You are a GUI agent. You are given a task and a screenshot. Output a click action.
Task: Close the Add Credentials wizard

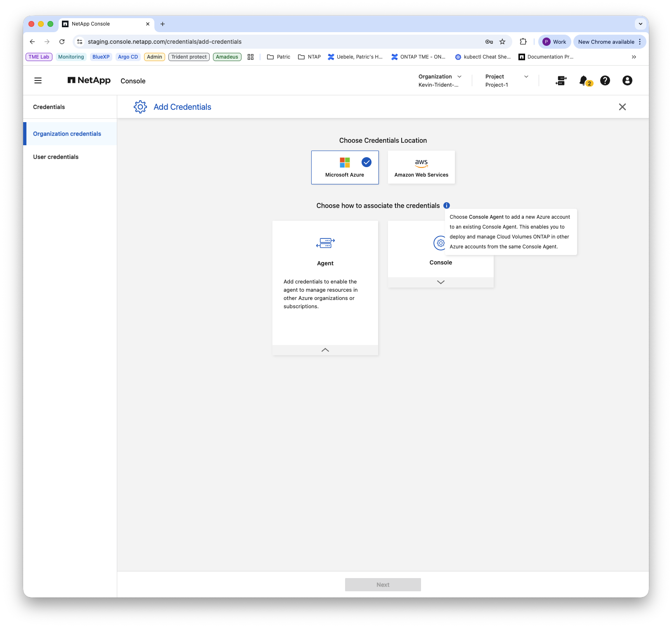point(622,107)
